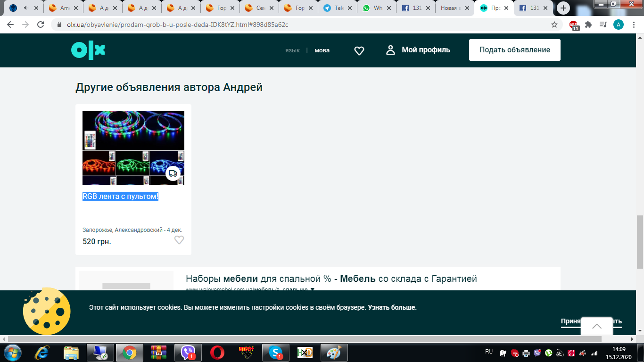644x362 pixels.
Task: Open the browser extensions puzzle icon
Action: [x=588, y=25]
